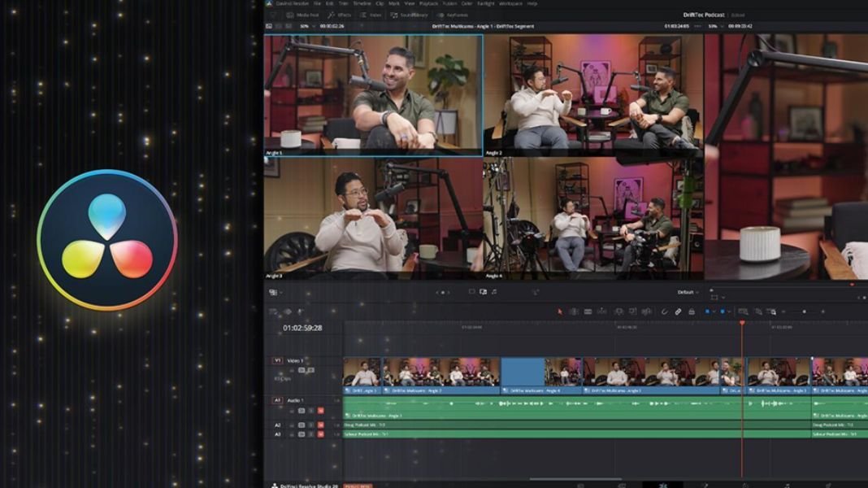Viewport: 868px width, 488px height.
Task: Open the Effects panel
Action: 340,15
